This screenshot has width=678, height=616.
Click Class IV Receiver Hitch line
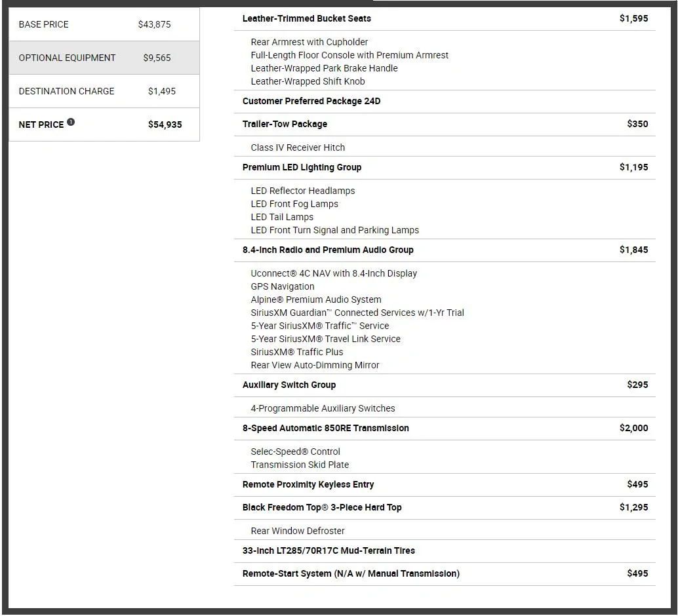pyautogui.click(x=298, y=147)
